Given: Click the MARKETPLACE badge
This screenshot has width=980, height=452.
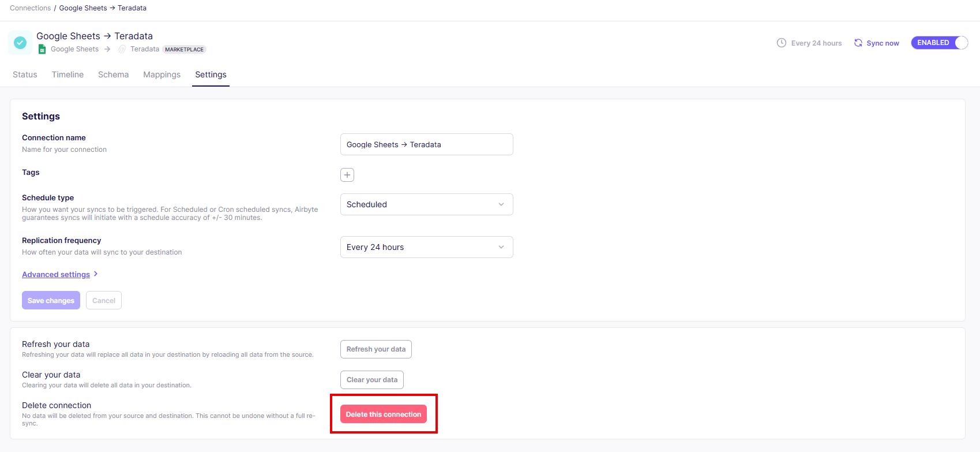Looking at the screenshot, I should [x=185, y=50].
